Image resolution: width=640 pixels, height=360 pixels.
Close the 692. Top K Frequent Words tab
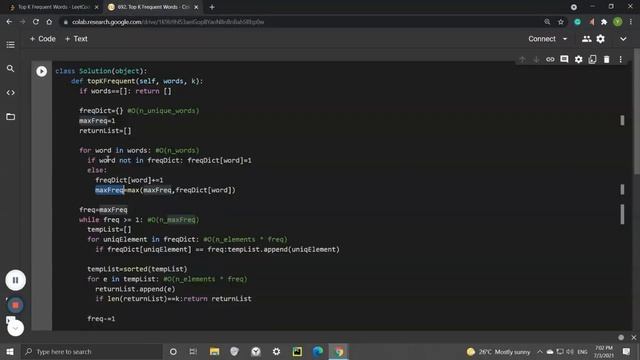196,7
